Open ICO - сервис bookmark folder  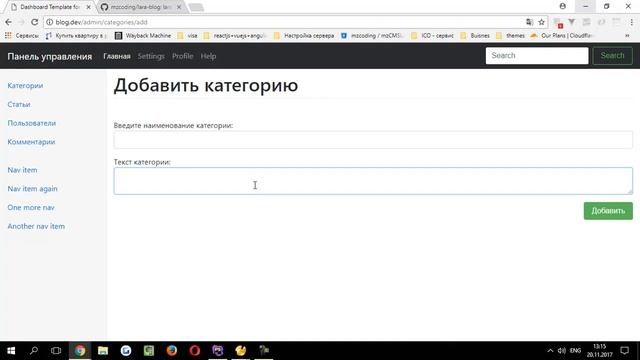tap(433, 36)
